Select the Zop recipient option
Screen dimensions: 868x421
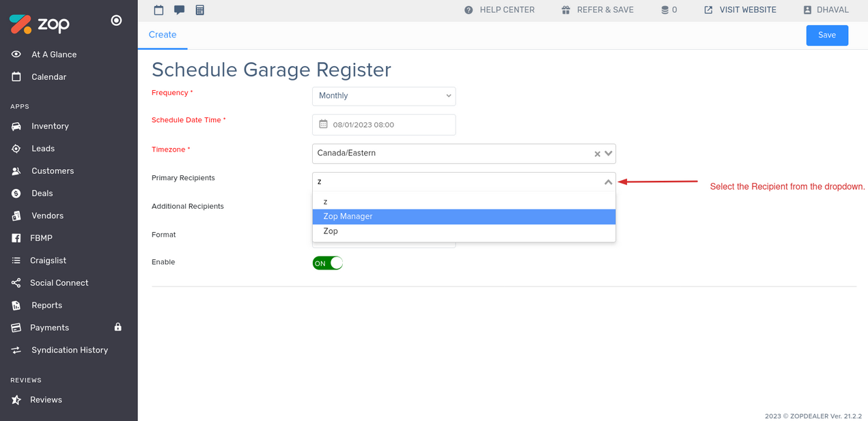(x=464, y=231)
